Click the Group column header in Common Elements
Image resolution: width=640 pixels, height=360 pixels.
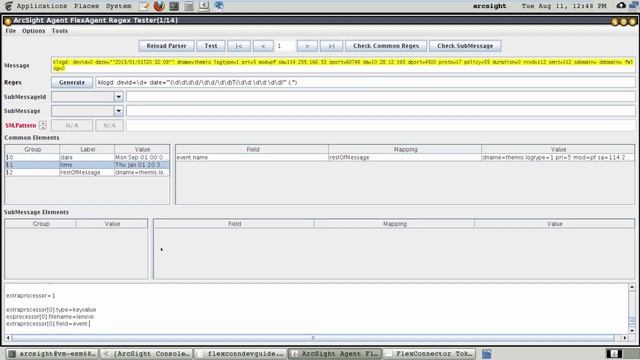pyautogui.click(x=32, y=149)
